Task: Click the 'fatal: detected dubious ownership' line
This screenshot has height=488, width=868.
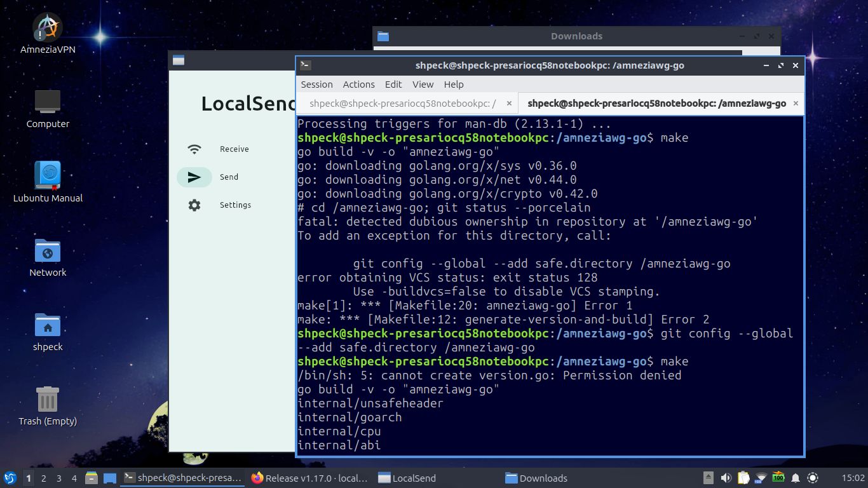Action: click(x=527, y=222)
